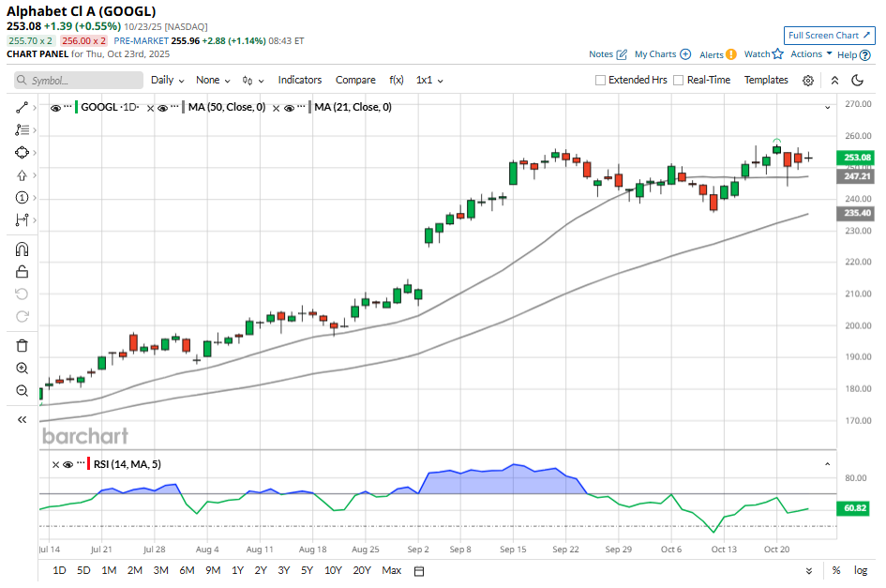Viewport: 886px width, 588px height.
Task: Select the arrow marker tool
Action: (x=22, y=175)
